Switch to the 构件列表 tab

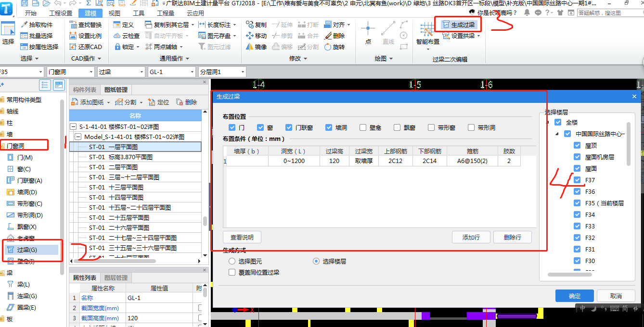point(85,89)
